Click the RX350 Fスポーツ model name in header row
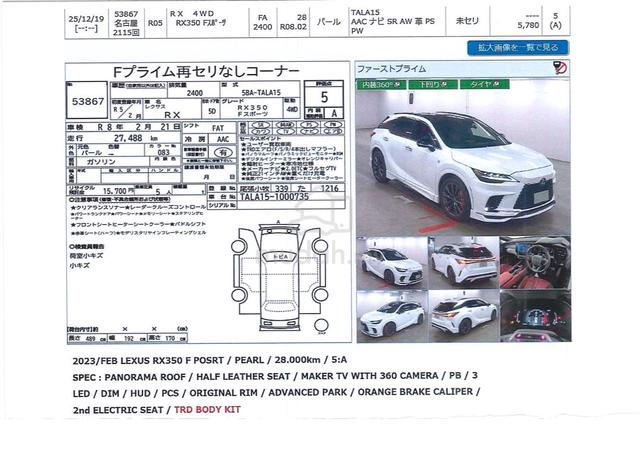 201,23
